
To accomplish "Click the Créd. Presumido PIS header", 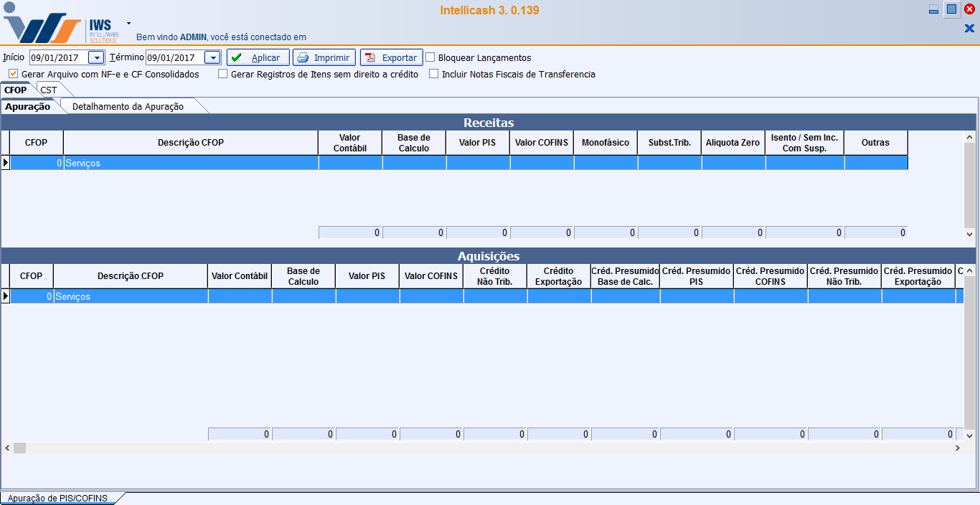I will click(697, 276).
